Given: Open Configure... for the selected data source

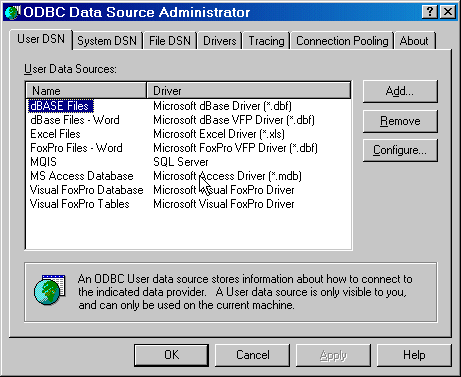Looking at the screenshot, I should tap(400, 150).
